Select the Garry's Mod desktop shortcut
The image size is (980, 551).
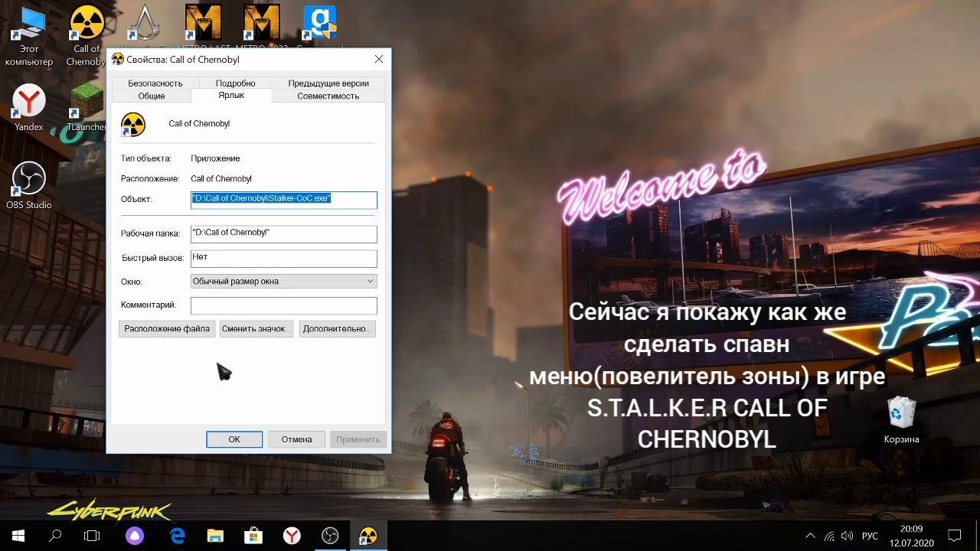point(319,23)
